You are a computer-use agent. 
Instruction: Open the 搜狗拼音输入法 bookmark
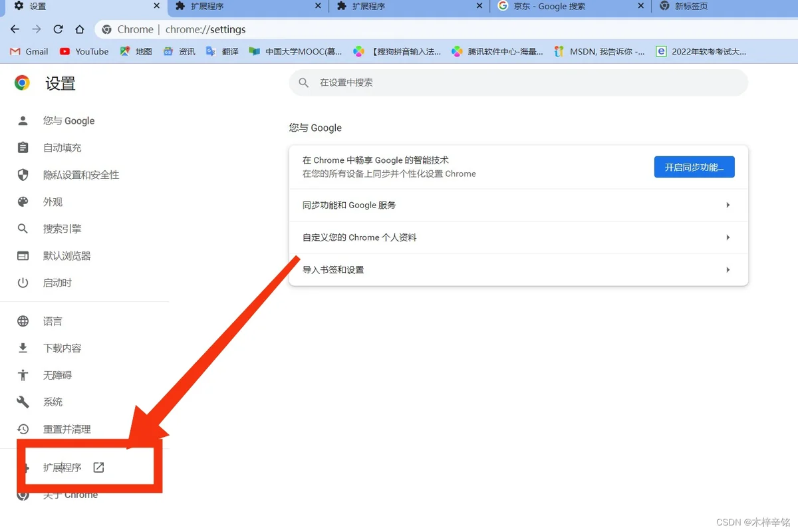coord(397,51)
